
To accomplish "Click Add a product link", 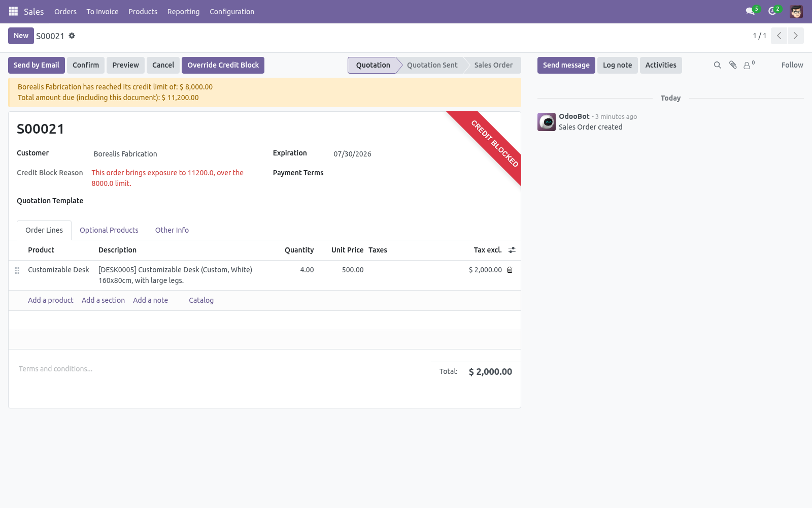I will click(51, 300).
